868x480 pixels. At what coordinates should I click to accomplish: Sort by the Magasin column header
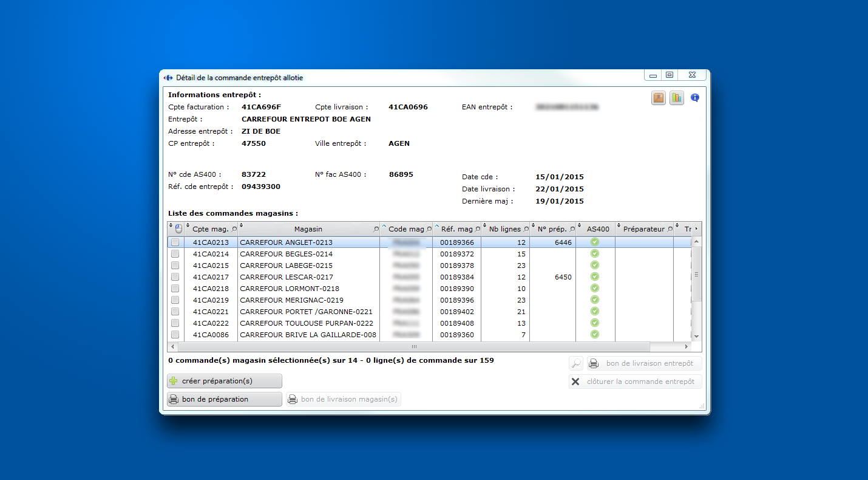(308, 229)
